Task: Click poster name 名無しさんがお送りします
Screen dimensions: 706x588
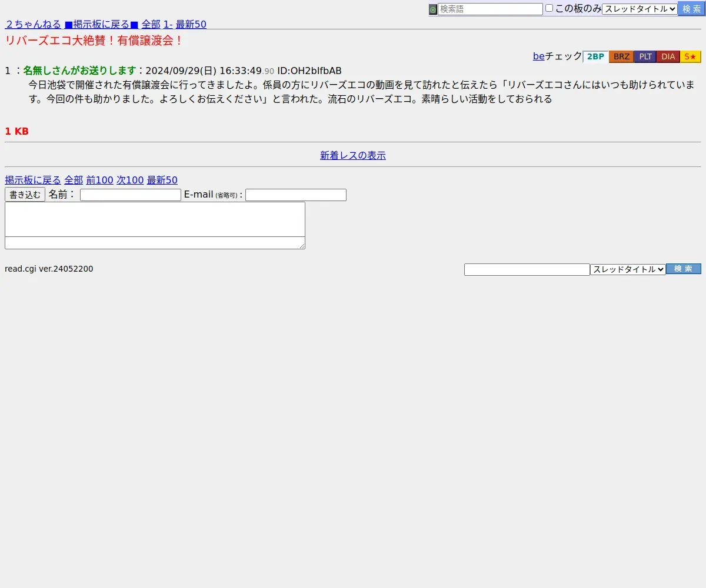Action: tap(80, 71)
